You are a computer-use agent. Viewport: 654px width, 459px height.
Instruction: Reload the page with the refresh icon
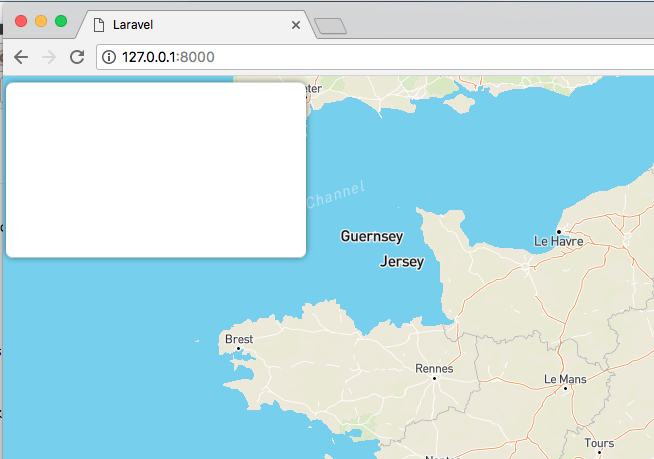pyautogui.click(x=77, y=57)
